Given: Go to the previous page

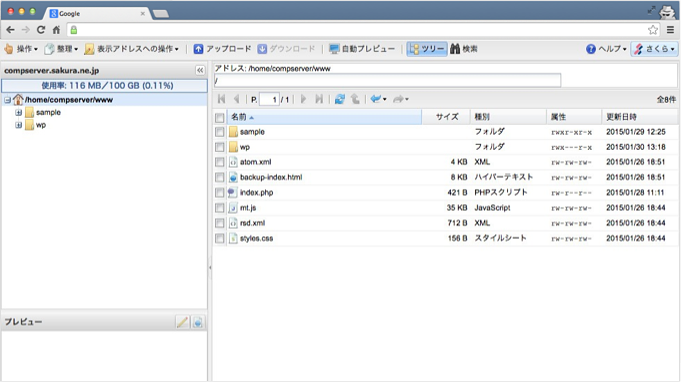Looking at the screenshot, I should pyautogui.click(x=236, y=99).
